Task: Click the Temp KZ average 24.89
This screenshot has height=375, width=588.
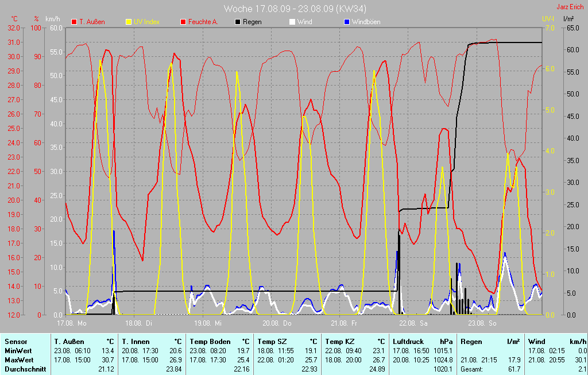Action: point(377,369)
